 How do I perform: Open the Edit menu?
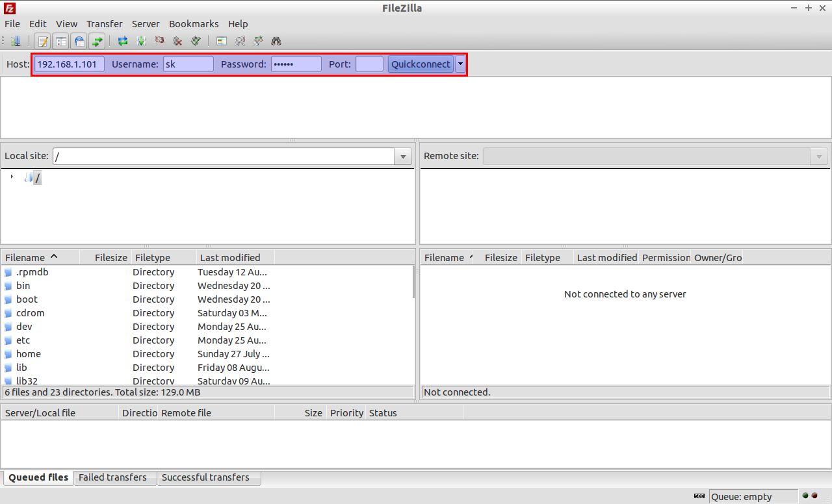coord(38,24)
